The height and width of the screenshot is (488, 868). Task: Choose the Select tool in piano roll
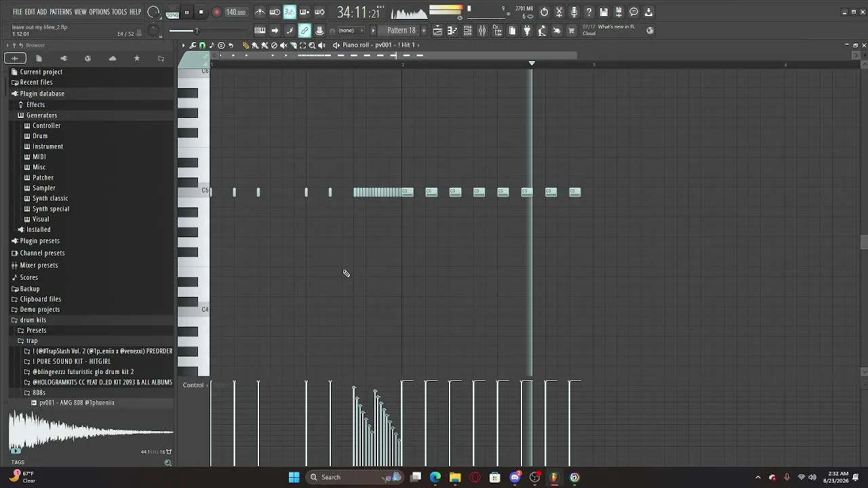(302, 45)
